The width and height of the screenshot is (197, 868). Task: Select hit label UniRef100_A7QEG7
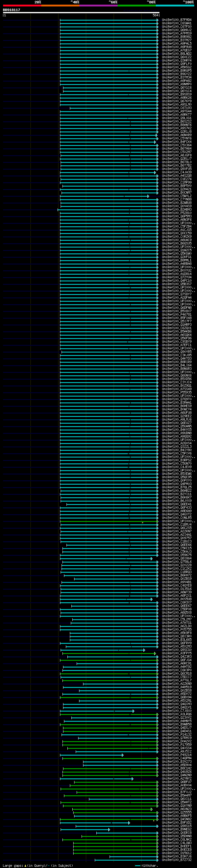pyautogui.click(x=176, y=50)
